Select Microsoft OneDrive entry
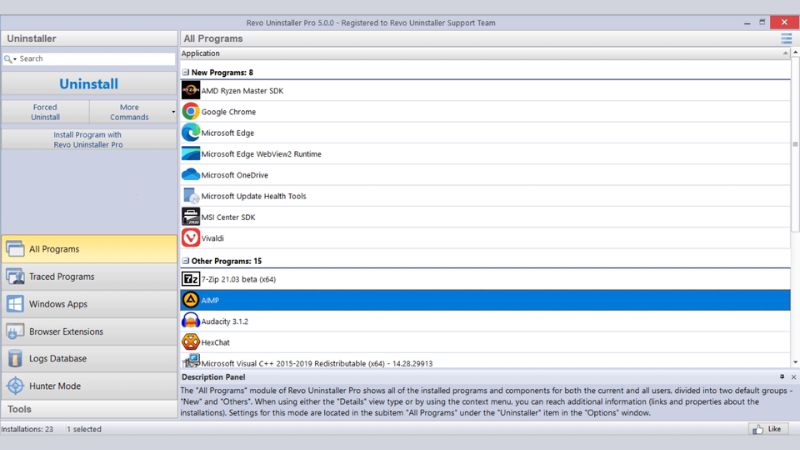This screenshot has height=450, width=800. tap(235, 175)
